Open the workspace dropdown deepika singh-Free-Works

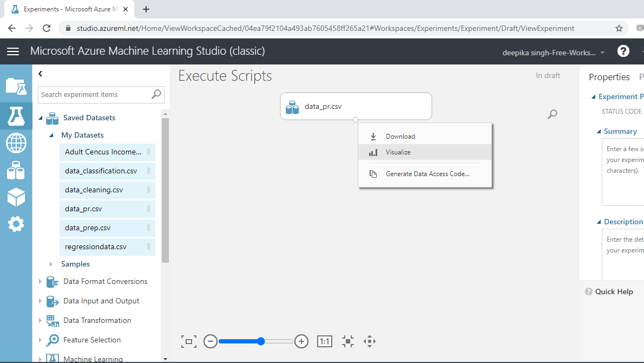(554, 53)
